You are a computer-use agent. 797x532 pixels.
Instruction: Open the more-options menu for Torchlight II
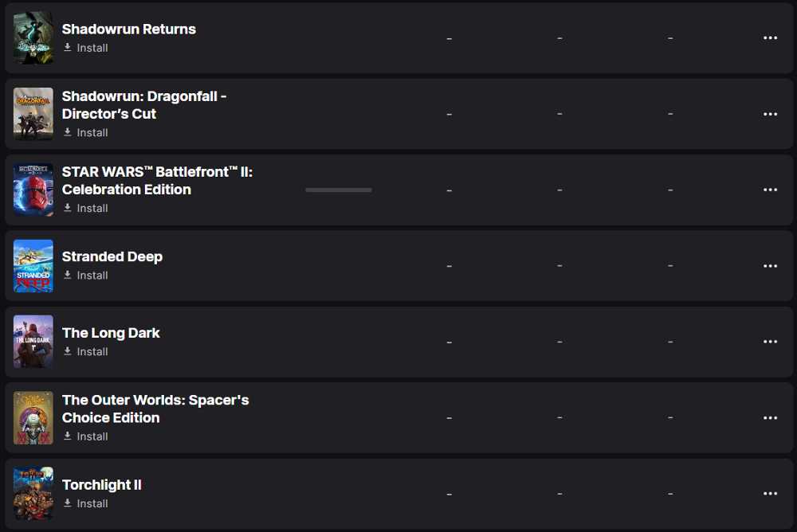(770, 494)
